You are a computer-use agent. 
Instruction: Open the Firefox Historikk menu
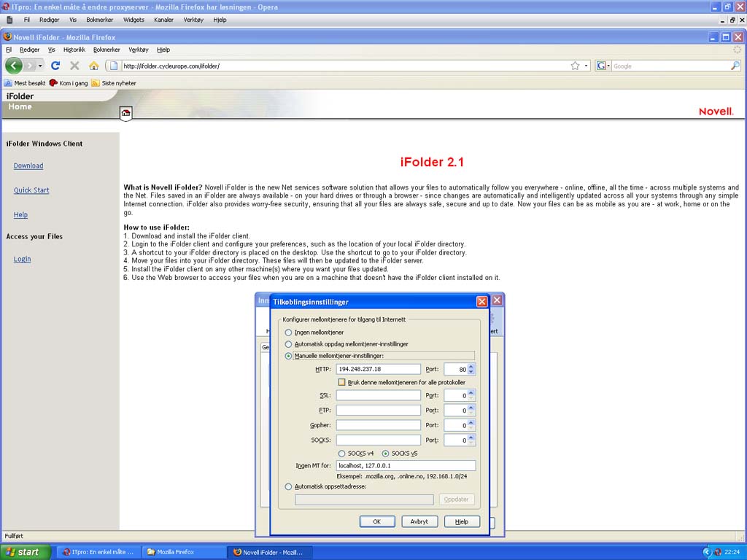pyautogui.click(x=74, y=50)
